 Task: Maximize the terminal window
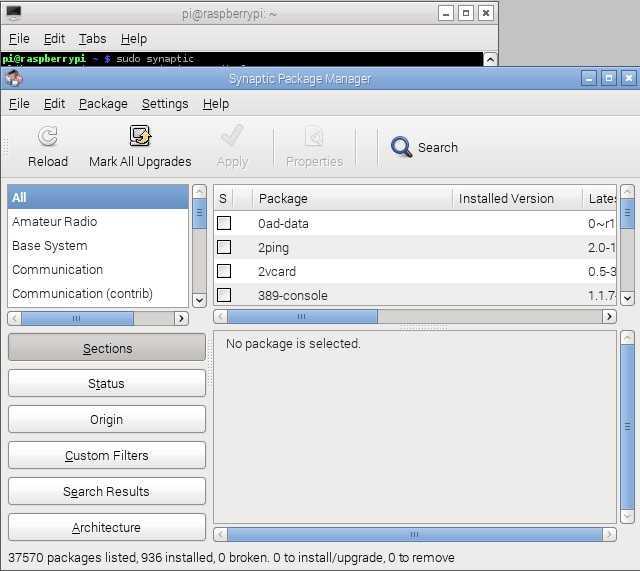click(466, 13)
